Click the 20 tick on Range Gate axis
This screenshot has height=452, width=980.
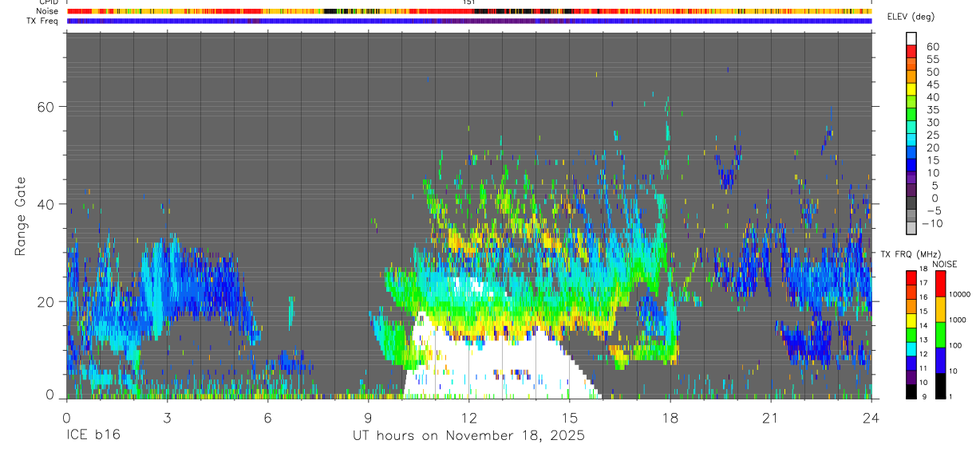(45, 301)
